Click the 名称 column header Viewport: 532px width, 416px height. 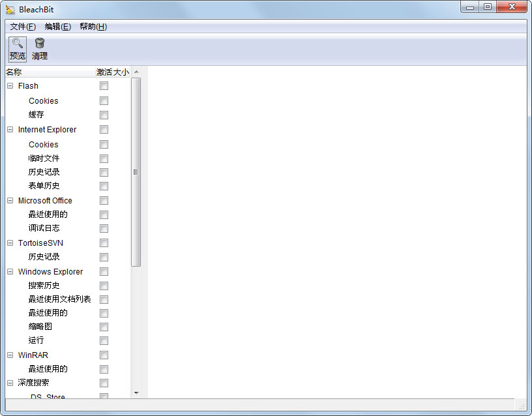(x=50, y=72)
